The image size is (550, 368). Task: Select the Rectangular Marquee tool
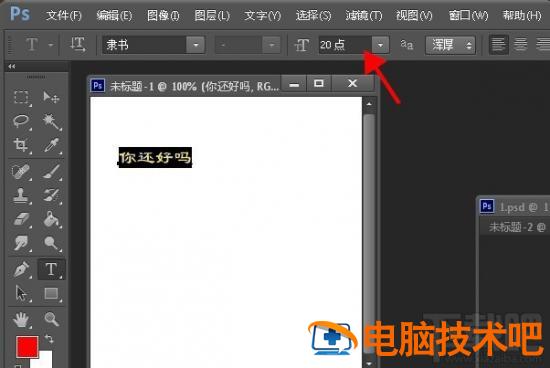coord(21,97)
